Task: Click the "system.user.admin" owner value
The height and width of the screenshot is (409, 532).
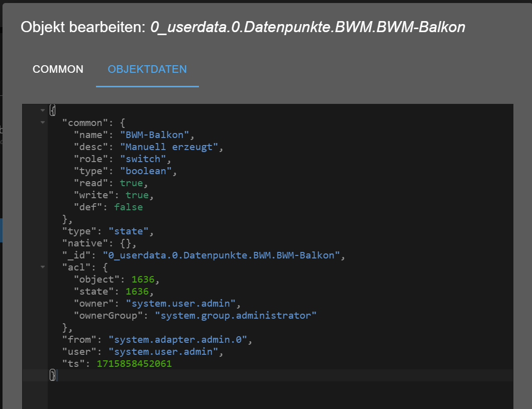Action: point(180,304)
